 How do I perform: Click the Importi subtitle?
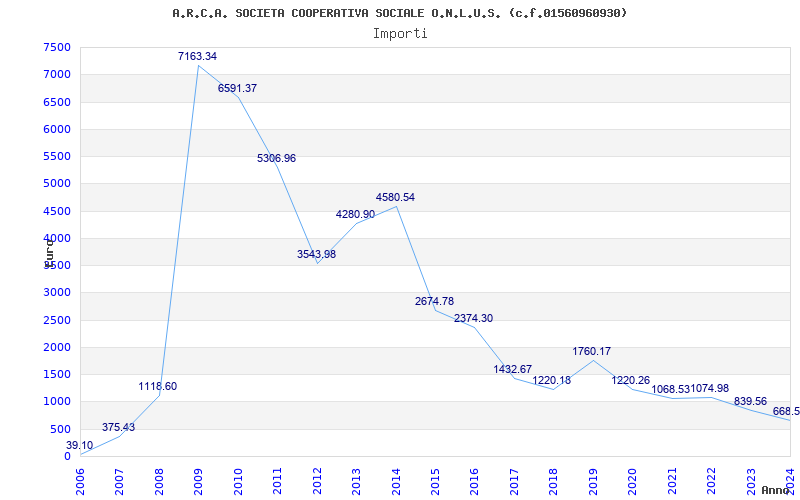coord(400,34)
